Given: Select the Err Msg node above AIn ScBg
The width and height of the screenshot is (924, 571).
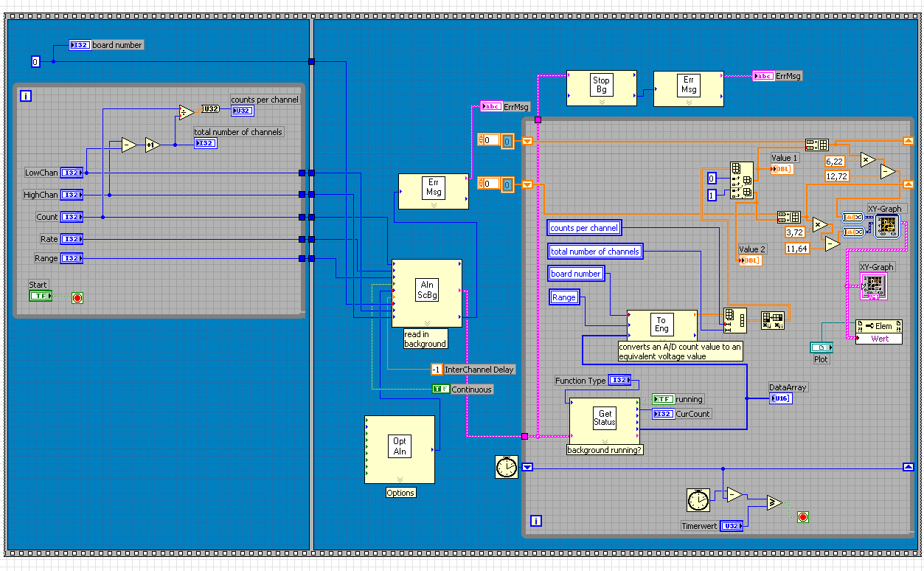Looking at the screenshot, I should click(433, 192).
